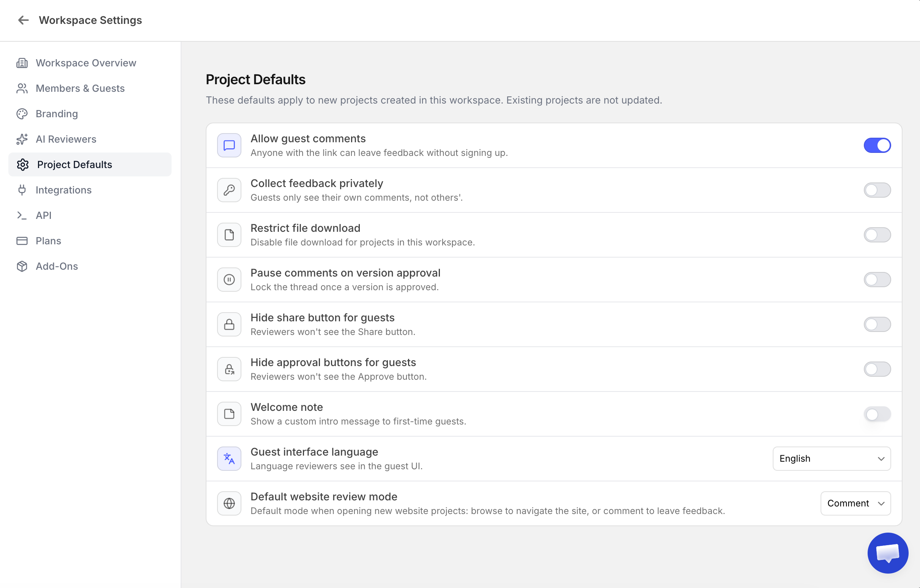Viewport: 920px width, 588px height.
Task: Toggle Hide approval buttons for guests
Action: (x=877, y=369)
